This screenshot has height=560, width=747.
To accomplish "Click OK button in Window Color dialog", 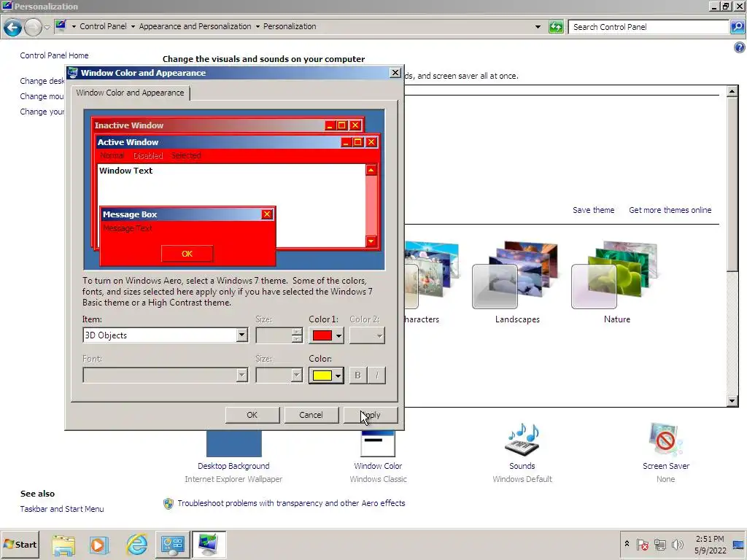I will (x=252, y=415).
